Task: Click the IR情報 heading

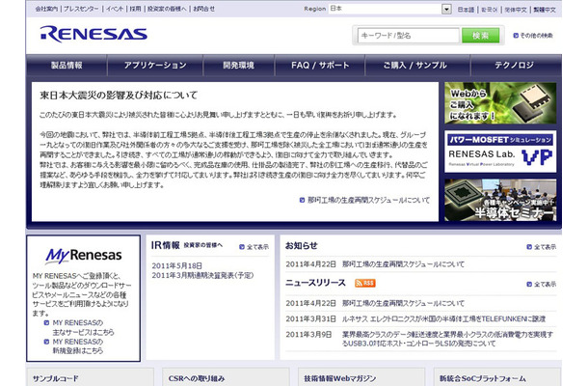Action: tap(166, 245)
